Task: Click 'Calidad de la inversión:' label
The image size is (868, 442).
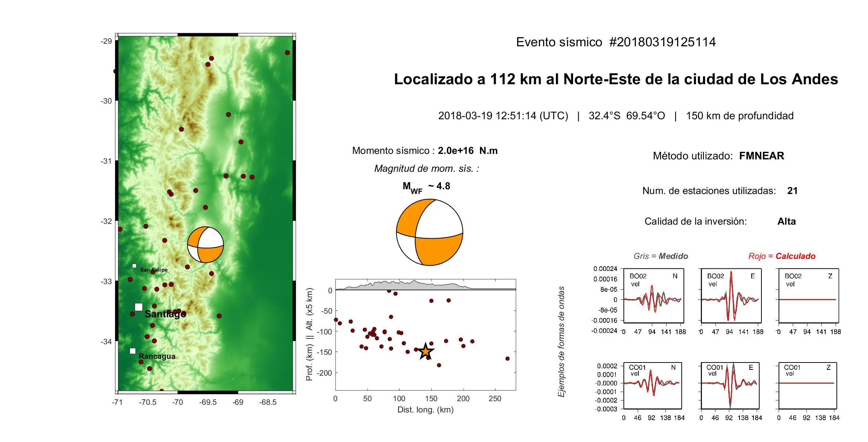Action: pos(695,221)
